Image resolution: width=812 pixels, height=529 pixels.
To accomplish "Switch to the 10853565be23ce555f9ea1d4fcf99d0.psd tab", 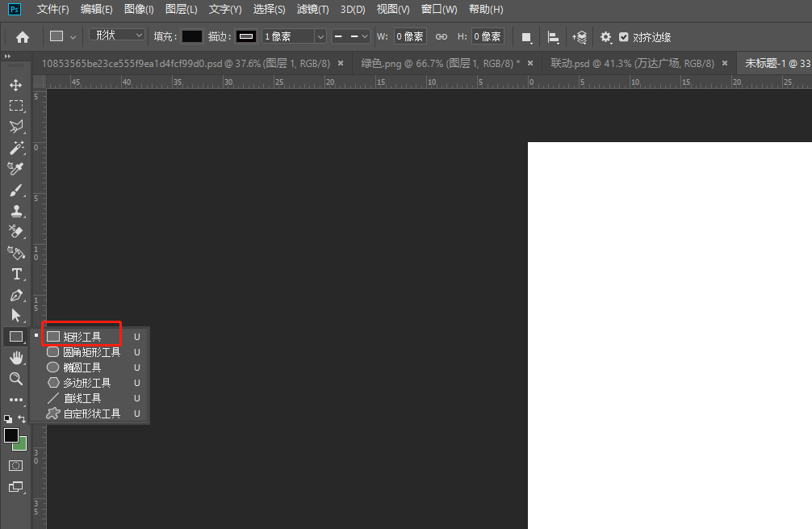I will [x=186, y=63].
